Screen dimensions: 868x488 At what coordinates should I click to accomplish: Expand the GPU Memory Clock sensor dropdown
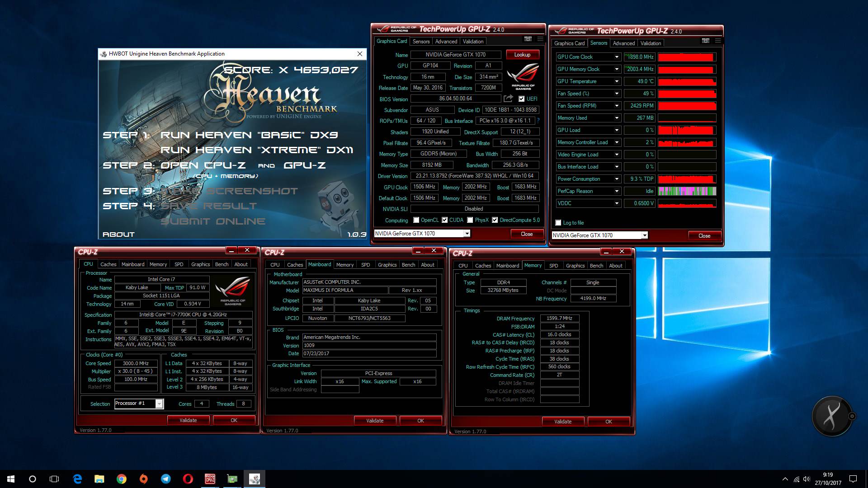pyautogui.click(x=616, y=69)
